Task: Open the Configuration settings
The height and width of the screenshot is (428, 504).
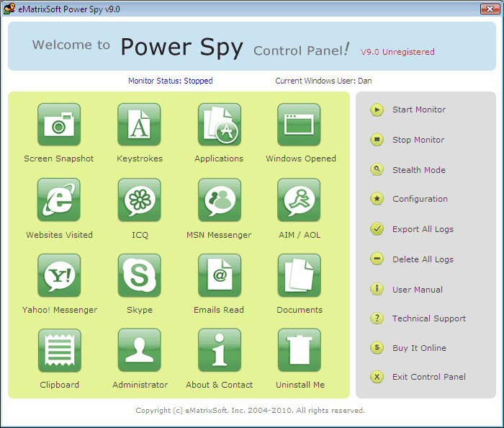Action: [420, 199]
